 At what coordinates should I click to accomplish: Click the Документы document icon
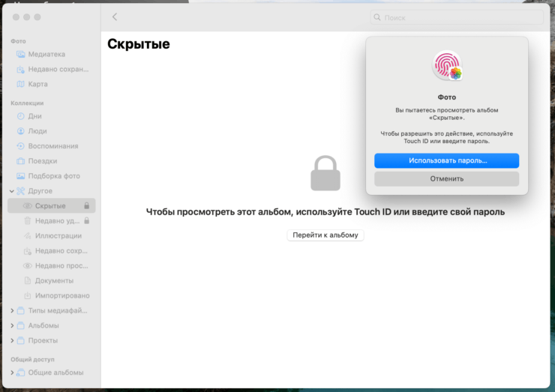[x=28, y=280]
